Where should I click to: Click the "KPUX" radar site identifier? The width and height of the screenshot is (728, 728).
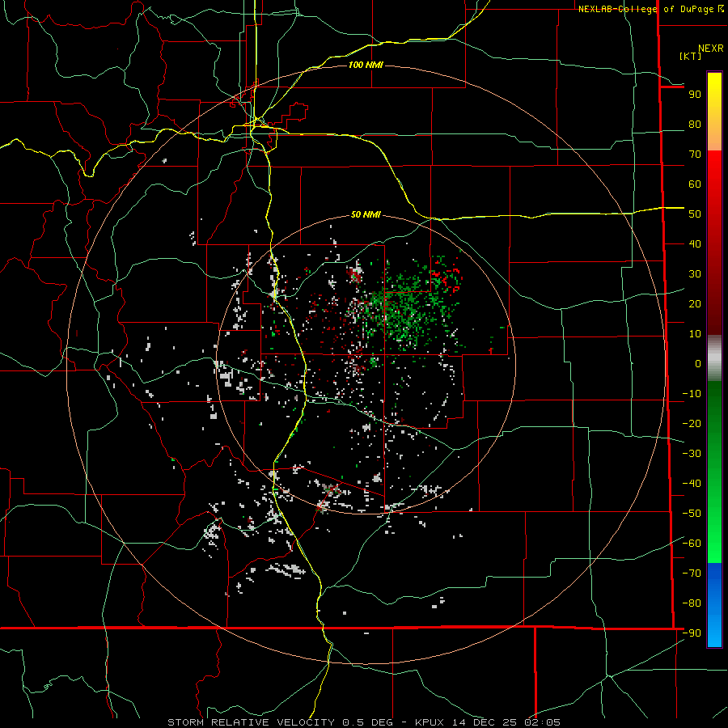pos(430,722)
